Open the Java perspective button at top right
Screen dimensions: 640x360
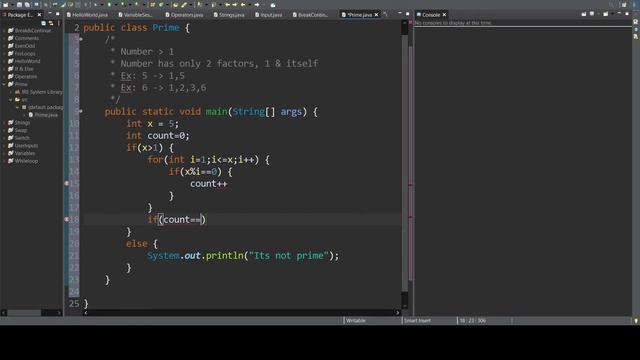[x=634, y=4]
